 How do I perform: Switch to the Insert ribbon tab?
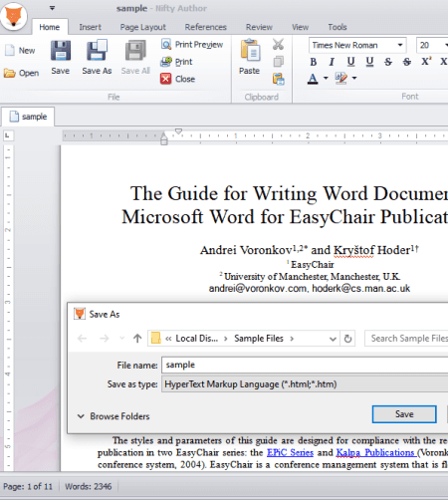(90, 27)
